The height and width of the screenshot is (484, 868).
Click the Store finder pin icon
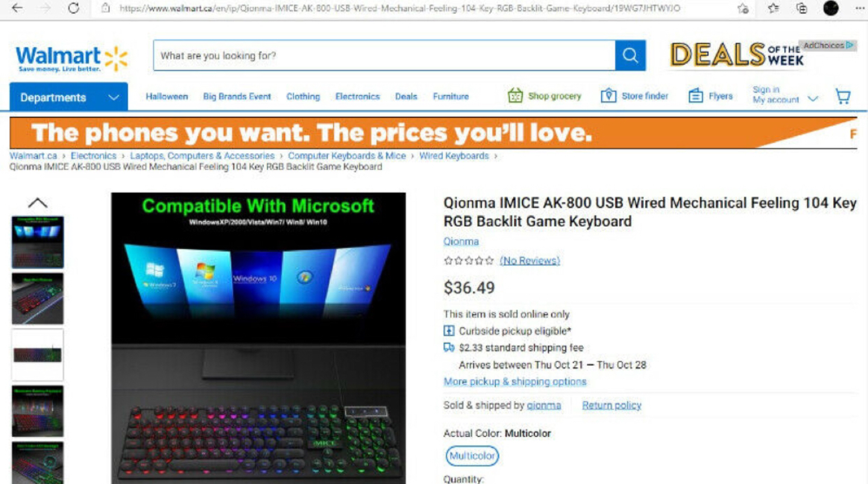(609, 96)
